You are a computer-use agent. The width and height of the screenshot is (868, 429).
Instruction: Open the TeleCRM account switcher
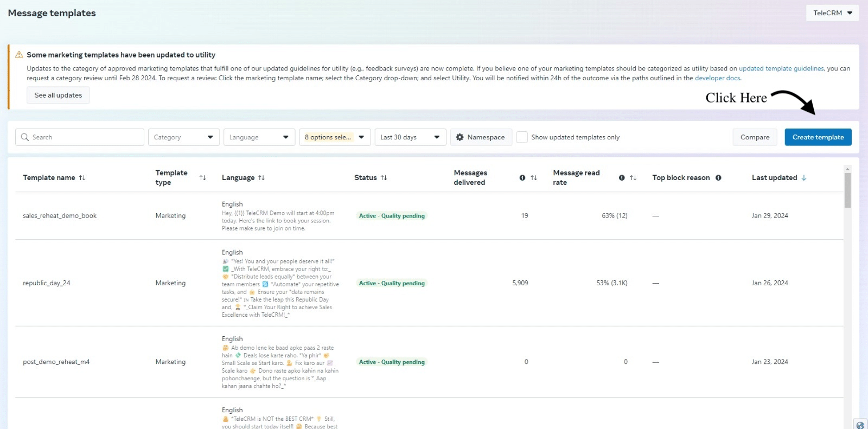[832, 13]
